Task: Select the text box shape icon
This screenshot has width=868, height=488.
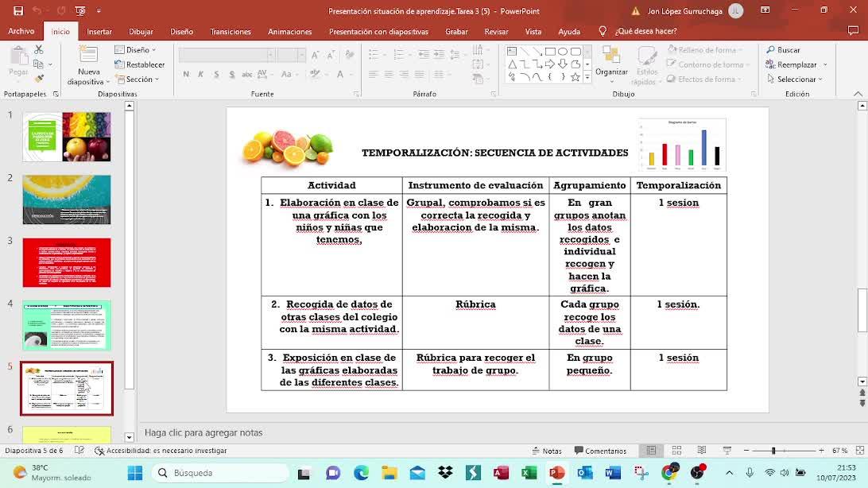Action: tap(512, 52)
